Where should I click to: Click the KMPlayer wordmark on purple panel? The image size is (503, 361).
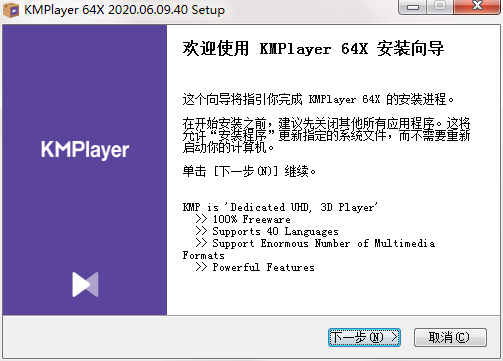point(85,150)
